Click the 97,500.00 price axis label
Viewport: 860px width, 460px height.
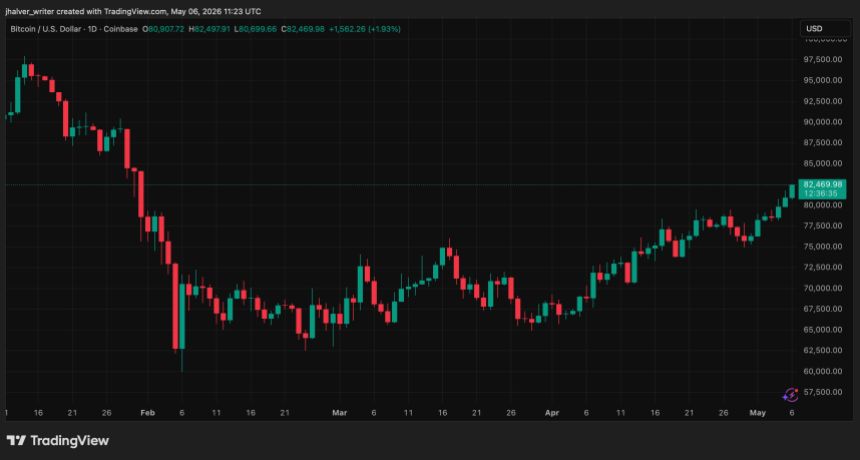coord(823,59)
